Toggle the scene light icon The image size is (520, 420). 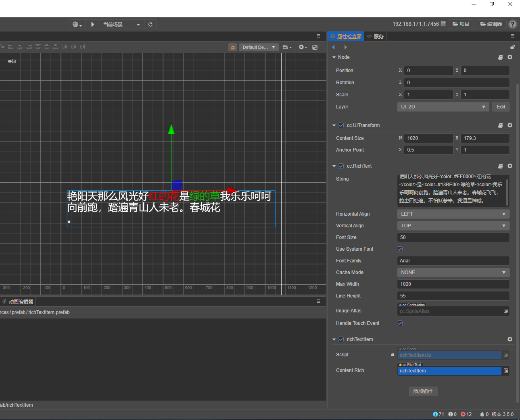233,47
